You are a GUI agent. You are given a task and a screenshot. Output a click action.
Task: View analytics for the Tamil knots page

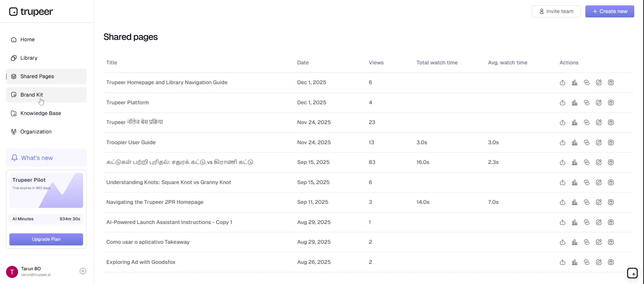[x=575, y=162]
